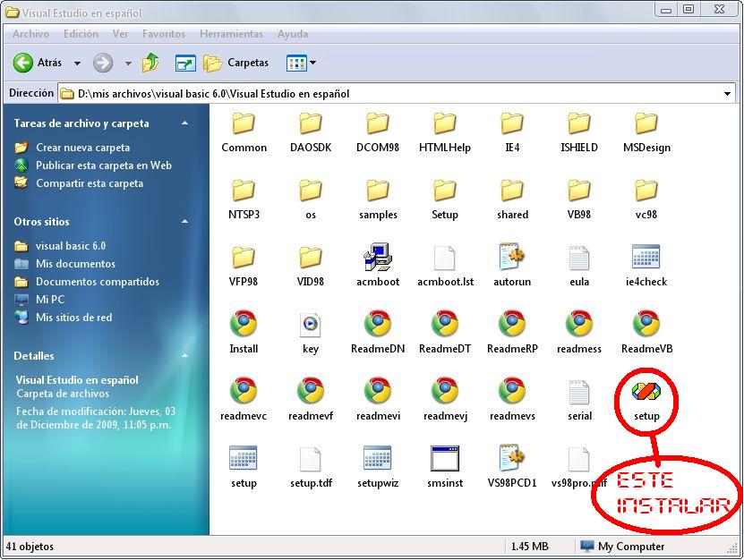The height and width of the screenshot is (560, 744).
Task: Select the vc98 folder
Action: tap(646, 200)
